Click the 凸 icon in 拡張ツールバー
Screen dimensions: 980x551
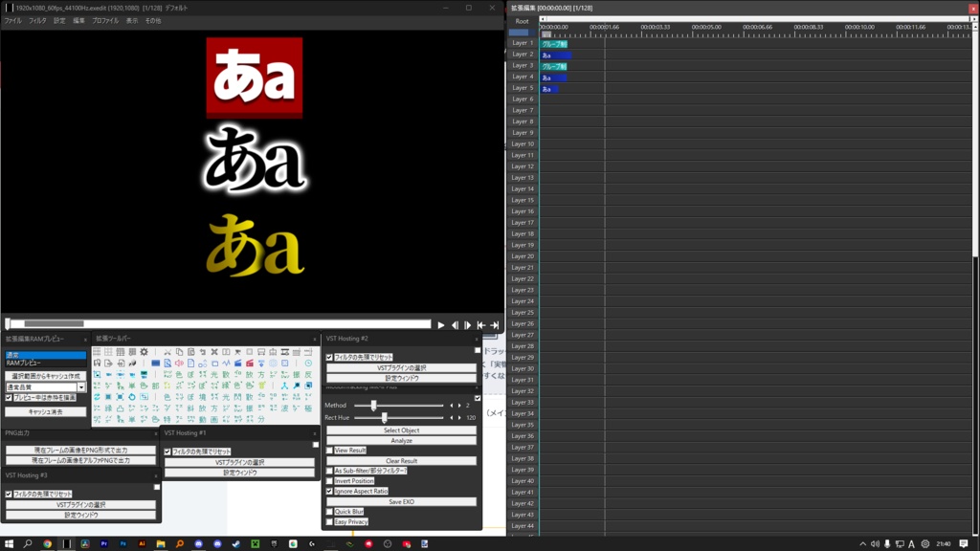(x=121, y=408)
